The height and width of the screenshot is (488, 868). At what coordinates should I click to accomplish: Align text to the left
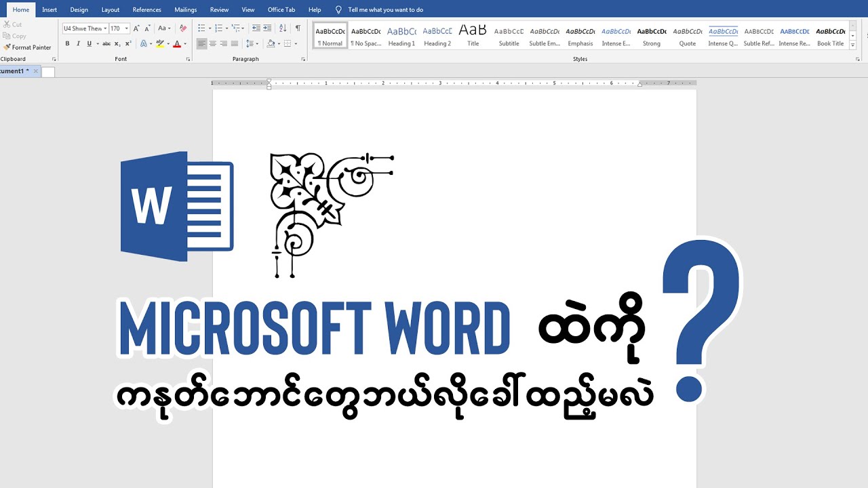pyautogui.click(x=201, y=43)
